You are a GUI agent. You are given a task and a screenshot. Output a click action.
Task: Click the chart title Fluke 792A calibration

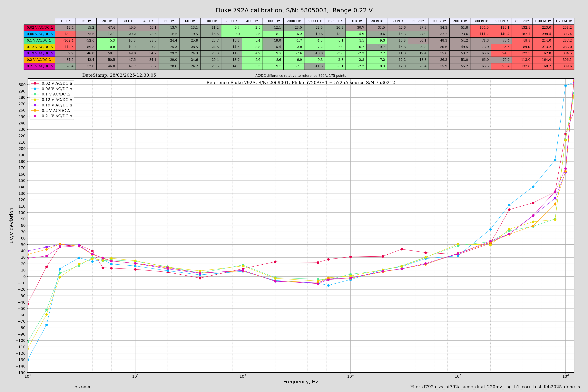tap(294, 11)
